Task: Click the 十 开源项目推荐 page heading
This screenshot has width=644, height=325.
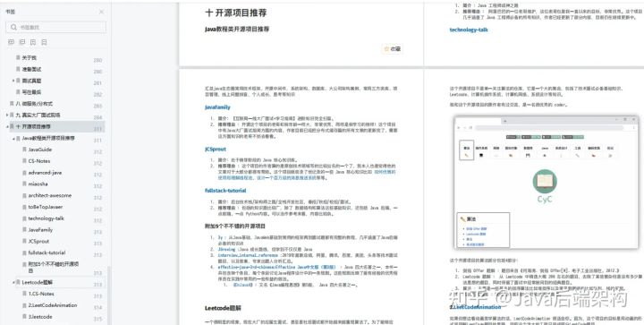Action: click(236, 13)
